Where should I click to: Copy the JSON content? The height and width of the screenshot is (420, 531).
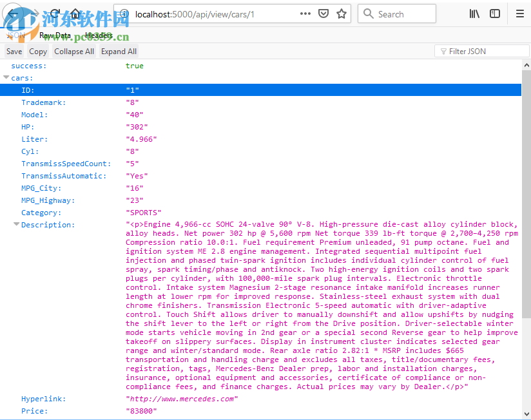point(37,51)
